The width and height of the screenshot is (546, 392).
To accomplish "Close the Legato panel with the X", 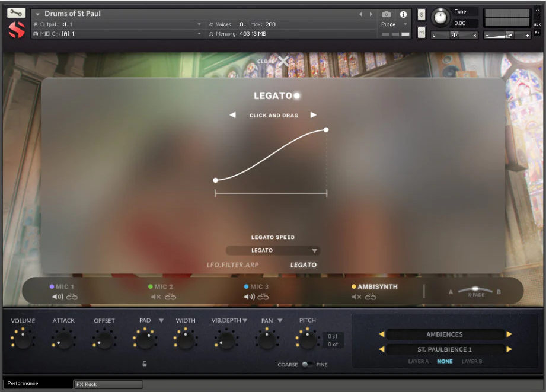I will click(x=284, y=60).
